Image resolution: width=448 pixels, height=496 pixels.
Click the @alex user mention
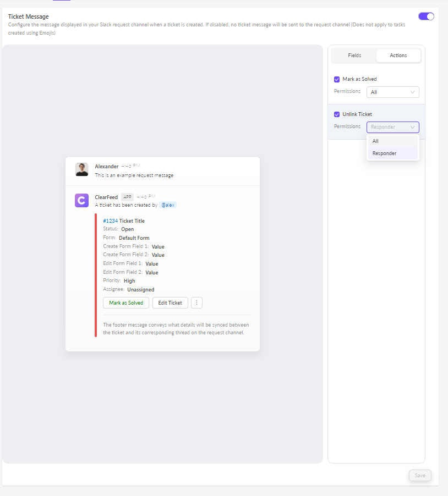(x=168, y=205)
